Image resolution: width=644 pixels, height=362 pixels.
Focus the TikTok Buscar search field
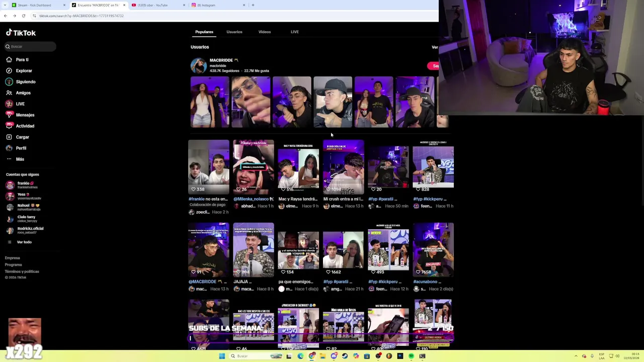point(30,46)
